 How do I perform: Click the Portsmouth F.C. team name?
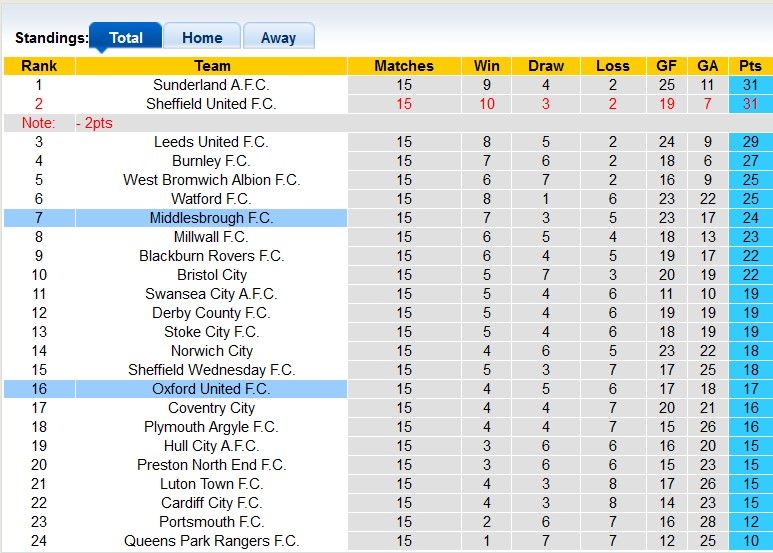(x=211, y=522)
